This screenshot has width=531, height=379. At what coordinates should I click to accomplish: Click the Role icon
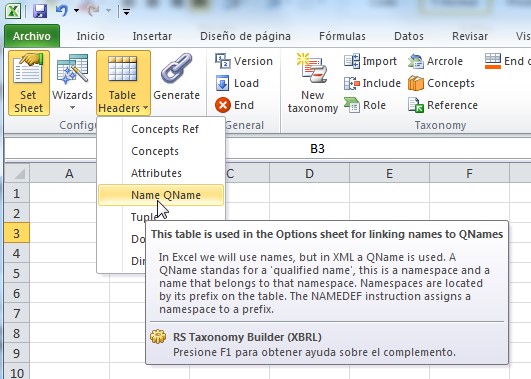[x=352, y=105]
